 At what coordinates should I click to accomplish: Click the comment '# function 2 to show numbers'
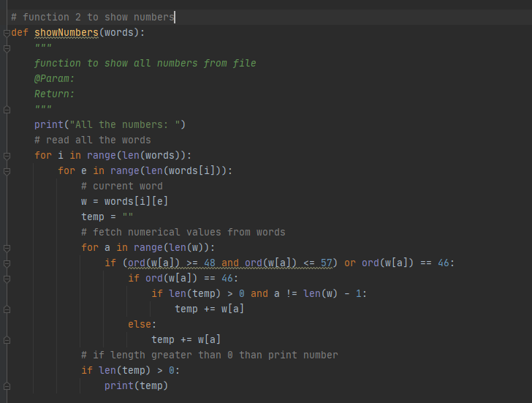coord(93,17)
